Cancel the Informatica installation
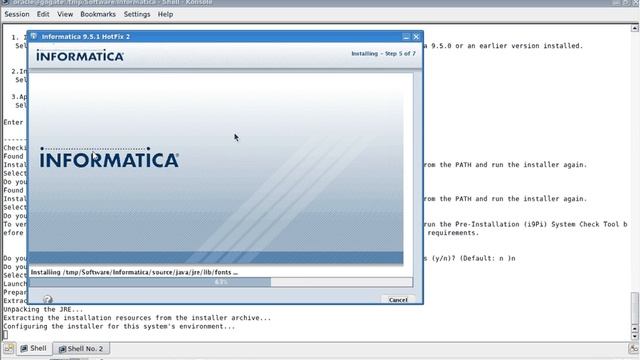The height and width of the screenshot is (360, 640). coord(398,300)
